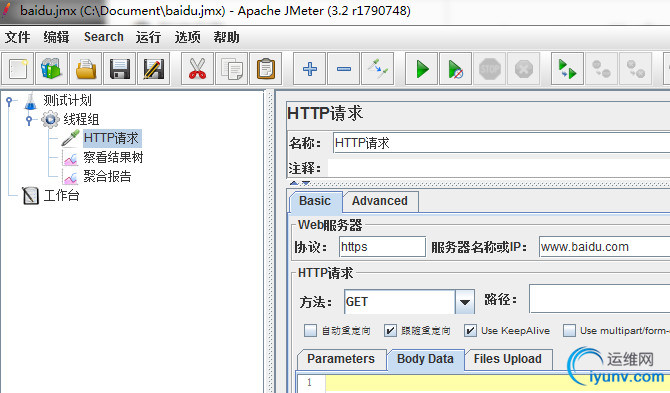Select 聚合报告 listener node

tap(107, 176)
